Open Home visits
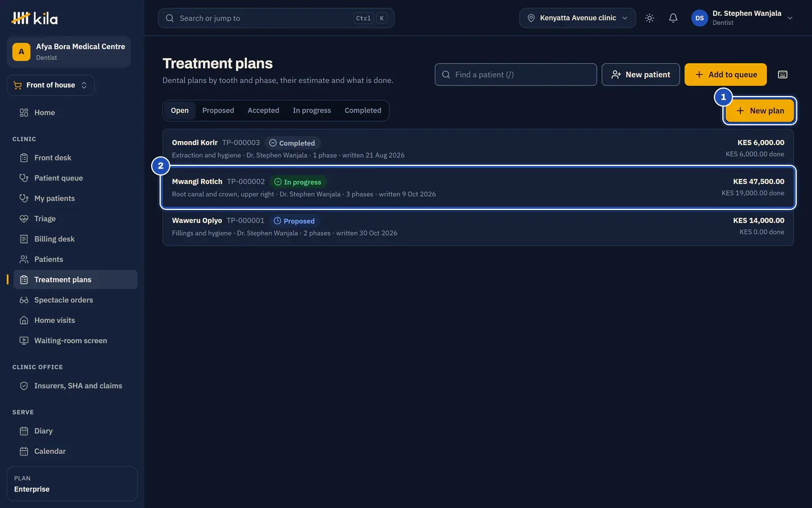This screenshot has height=508, width=812. click(x=76, y=320)
